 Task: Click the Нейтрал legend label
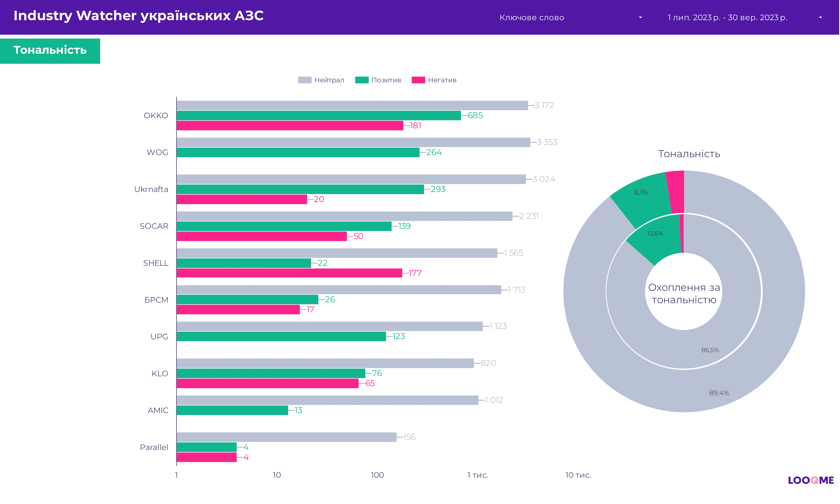(329, 80)
